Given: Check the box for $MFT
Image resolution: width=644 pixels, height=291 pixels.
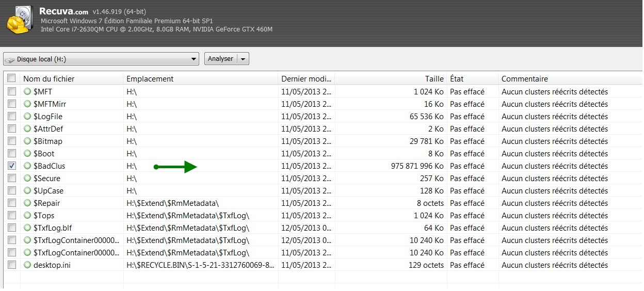Looking at the screenshot, I should point(12,92).
